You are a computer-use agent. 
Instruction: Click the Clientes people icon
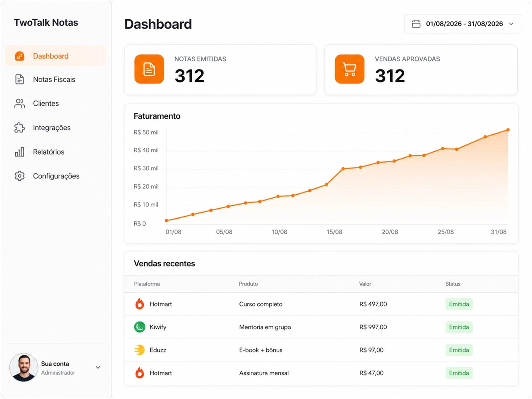[20, 103]
